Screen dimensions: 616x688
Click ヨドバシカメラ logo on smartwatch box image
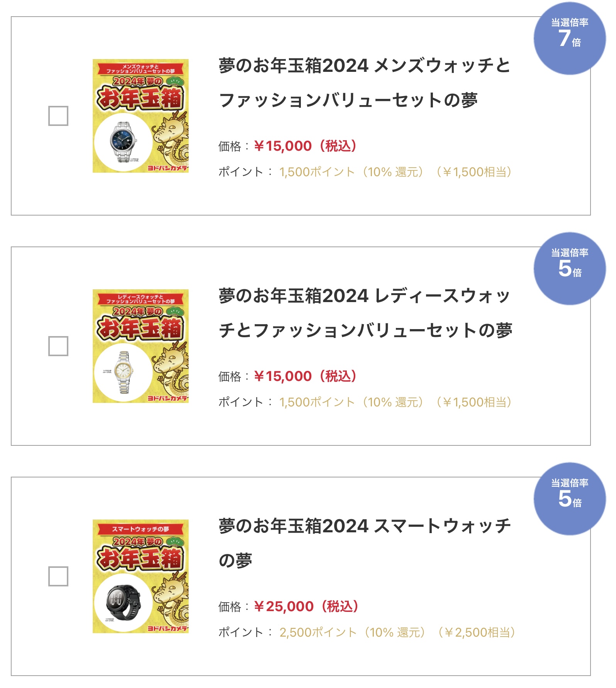coord(168,629)
